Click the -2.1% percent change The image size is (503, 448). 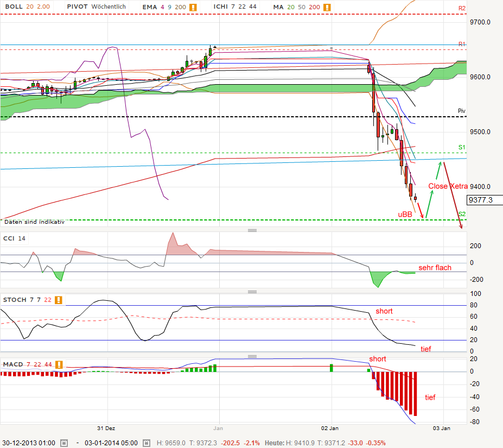click(252, 443)
